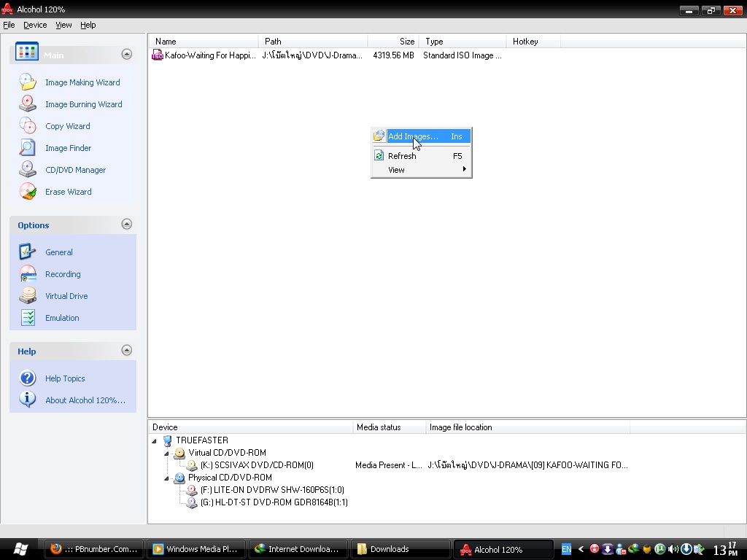
Task: Switch to Downloads folder taskbar button
Action: (400, 549)
